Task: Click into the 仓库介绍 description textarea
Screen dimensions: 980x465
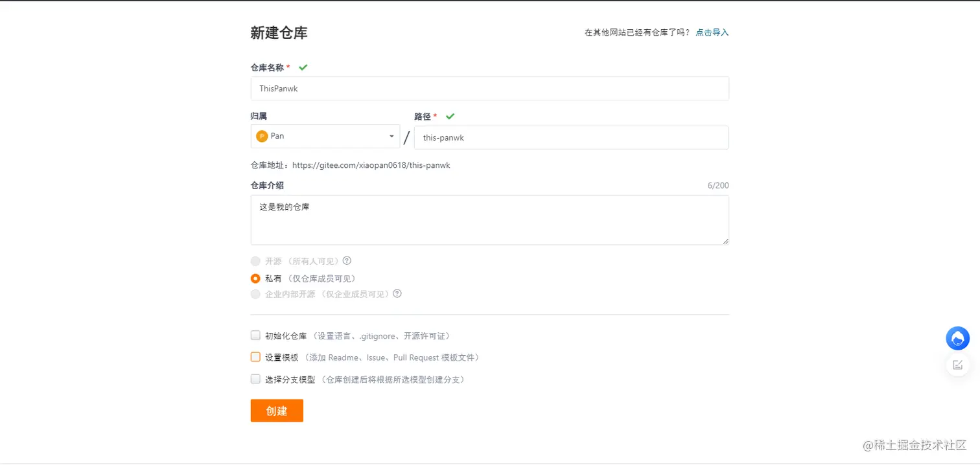Action: click(x=490, y=220)
